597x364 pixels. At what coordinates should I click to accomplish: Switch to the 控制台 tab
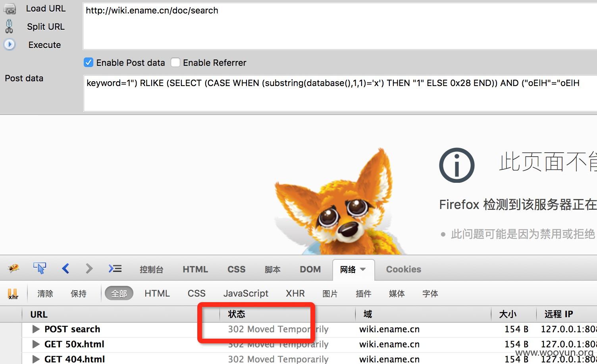coord(151,270)
